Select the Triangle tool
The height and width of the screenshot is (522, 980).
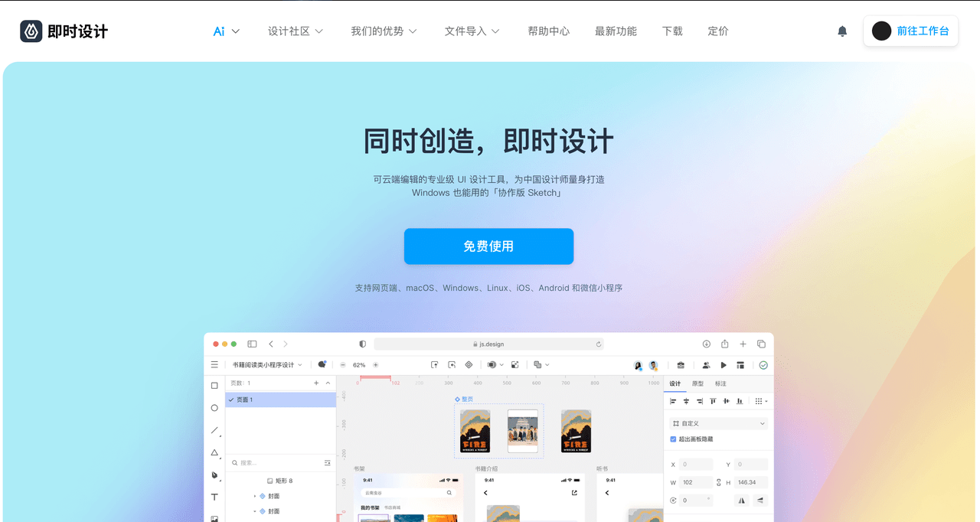click(x=214, y=452)
